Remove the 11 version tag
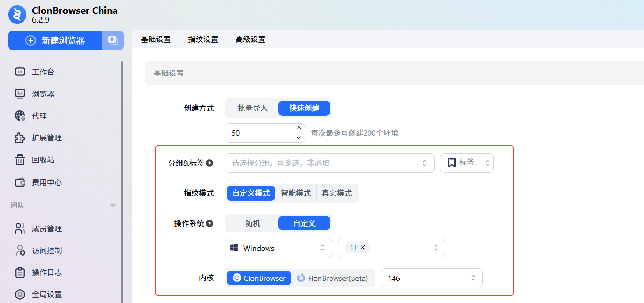The width and height of the screenshot is (644, 303). (x=363, y=248)
